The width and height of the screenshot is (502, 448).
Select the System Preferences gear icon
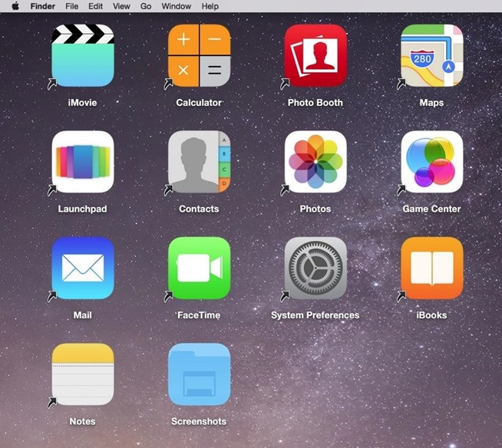click(315, 268)
